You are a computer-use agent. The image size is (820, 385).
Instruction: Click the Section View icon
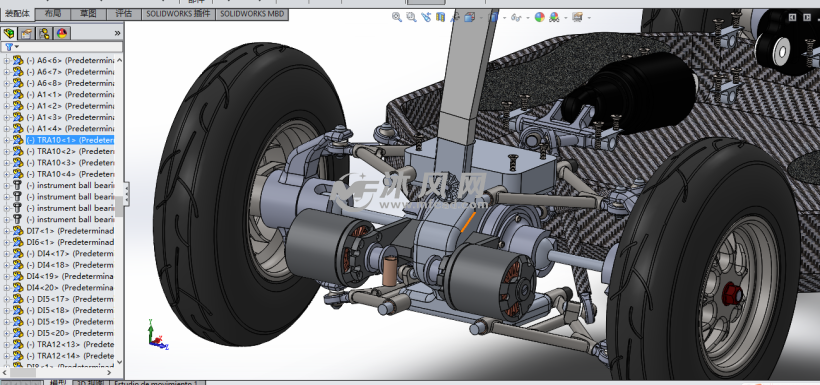440,17
